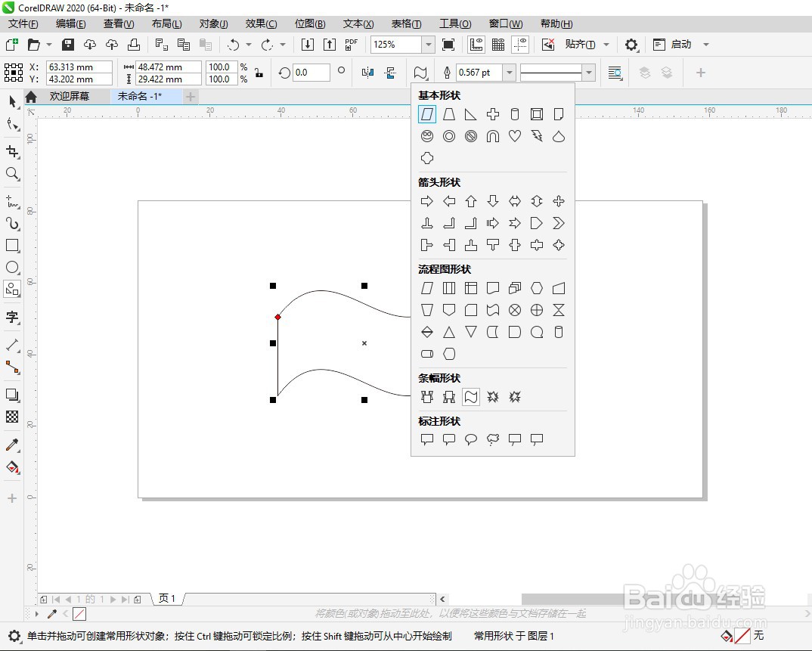Click the rotation angle input field
Image resolution: width=812 pixels, height=651 pixels.
click(311, 73)
